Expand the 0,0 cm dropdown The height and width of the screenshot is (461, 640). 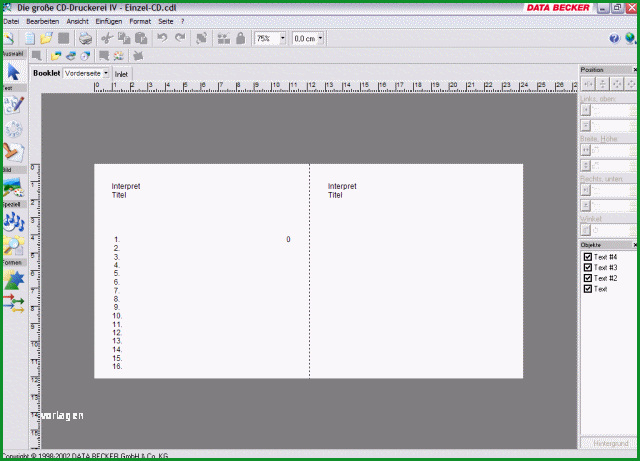320,38
